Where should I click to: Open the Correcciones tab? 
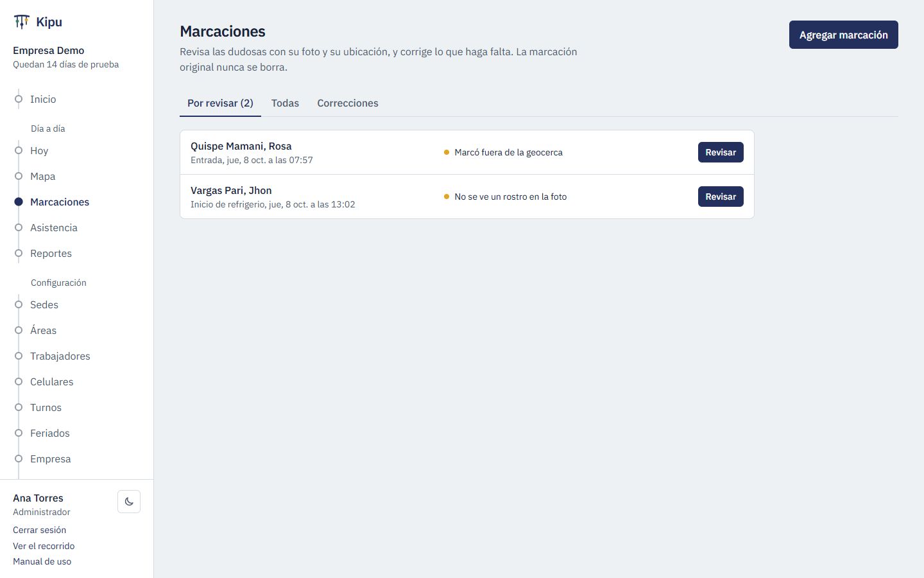point(348,103)
